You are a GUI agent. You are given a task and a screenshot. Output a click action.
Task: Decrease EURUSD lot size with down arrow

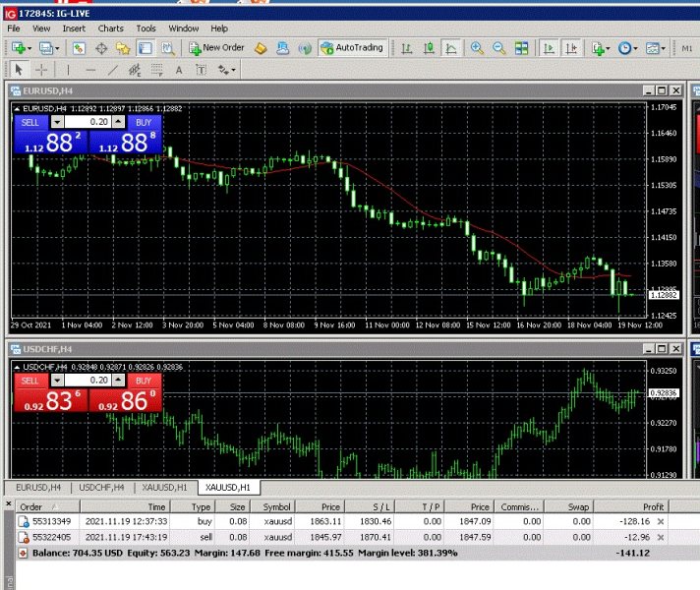coord(56,122)
